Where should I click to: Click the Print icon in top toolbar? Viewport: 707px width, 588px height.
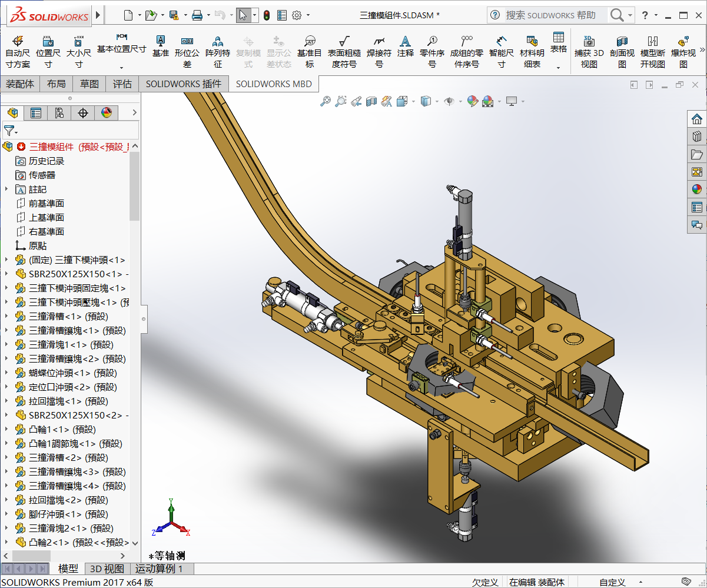(x=198, y=15)
